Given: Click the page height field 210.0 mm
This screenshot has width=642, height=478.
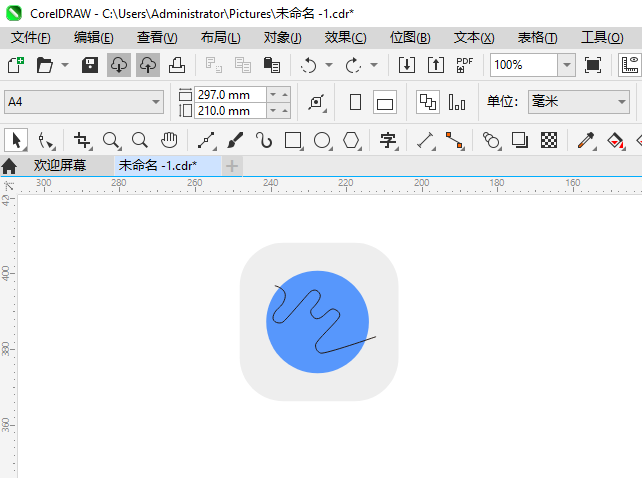Looking at the screenshot, I should pyautogui.click(x=230, y=111).
